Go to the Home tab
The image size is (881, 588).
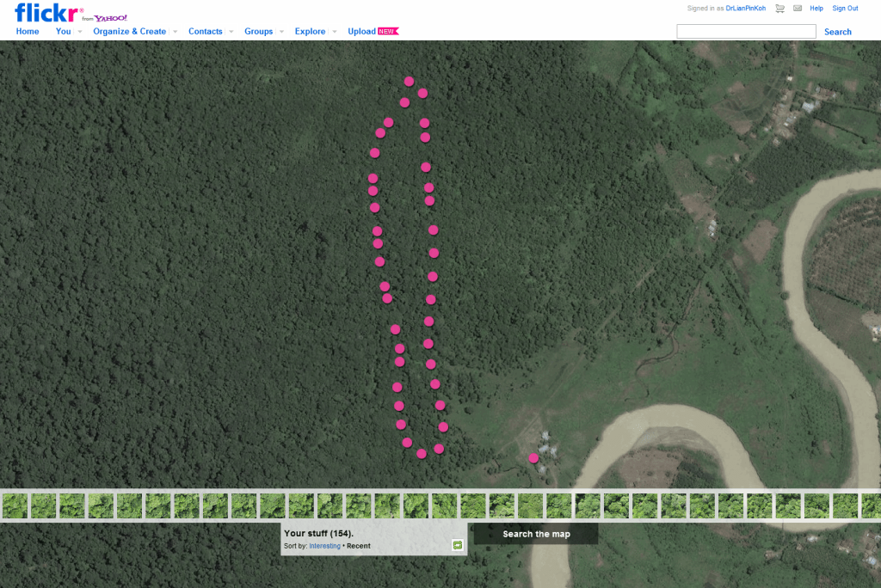[x=28, y=32]
